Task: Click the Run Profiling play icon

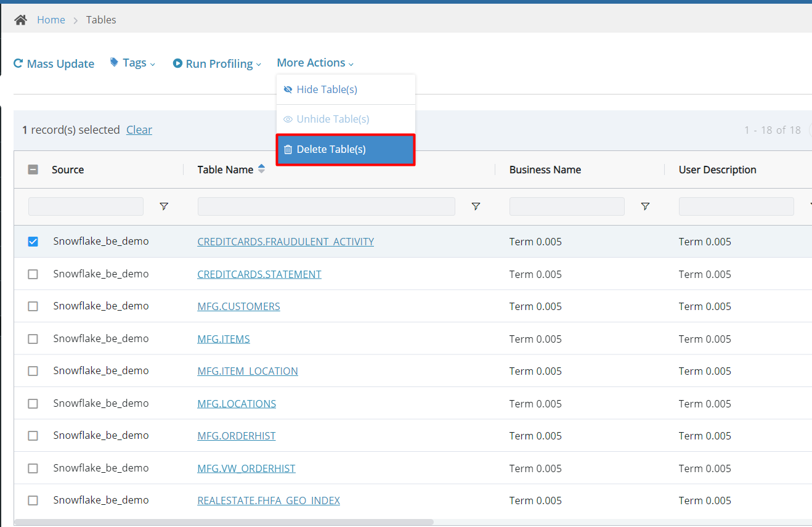Action: point(177,63)
